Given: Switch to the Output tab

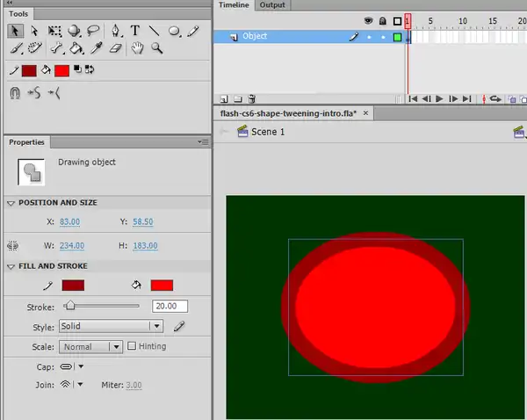Looking at the screenshot, I should coord(272,5).
